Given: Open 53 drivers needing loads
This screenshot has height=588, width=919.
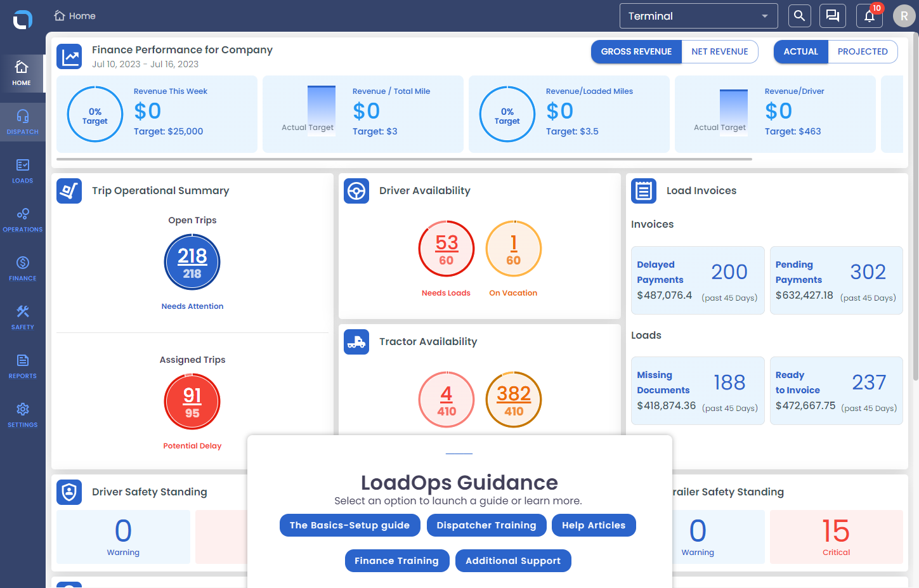Looking at the screenshot, I should (x=446, y=249).
